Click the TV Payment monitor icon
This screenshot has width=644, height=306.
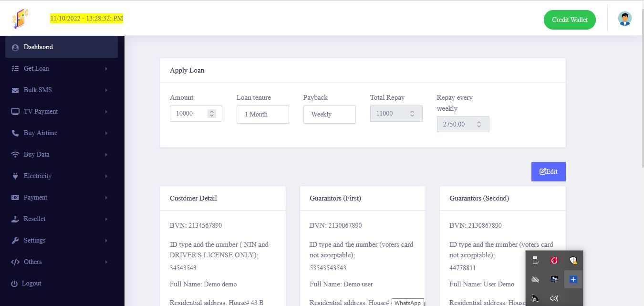15,112
